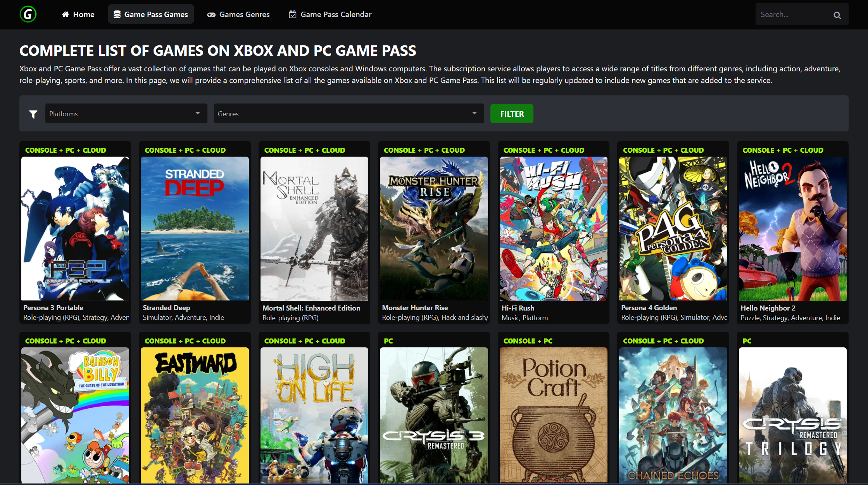
Task: Click the calendar icon beside Game Pass Calendar
Action: pyautogui.click(x=293, y=14)
